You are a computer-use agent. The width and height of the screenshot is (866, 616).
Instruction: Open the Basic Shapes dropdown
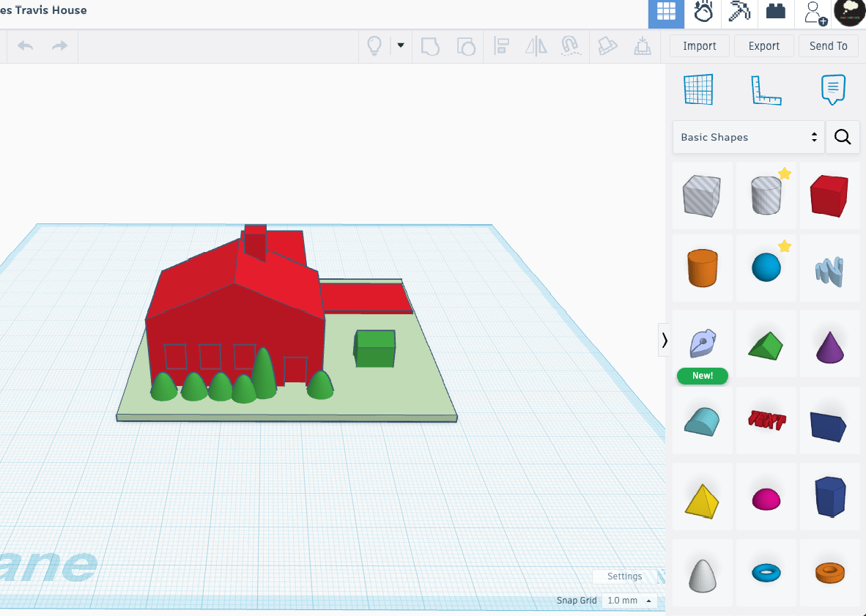pos(748,137)
